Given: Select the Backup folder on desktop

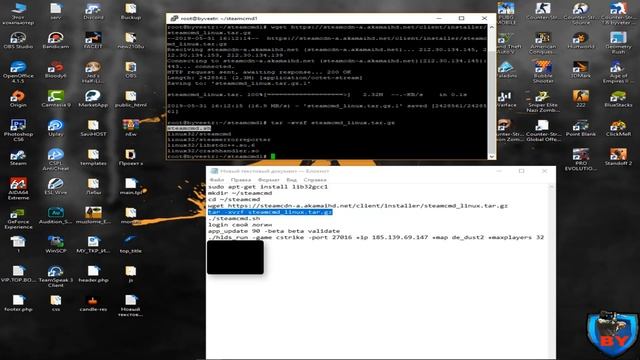Looking at the screenshot, I should [131, 12].
